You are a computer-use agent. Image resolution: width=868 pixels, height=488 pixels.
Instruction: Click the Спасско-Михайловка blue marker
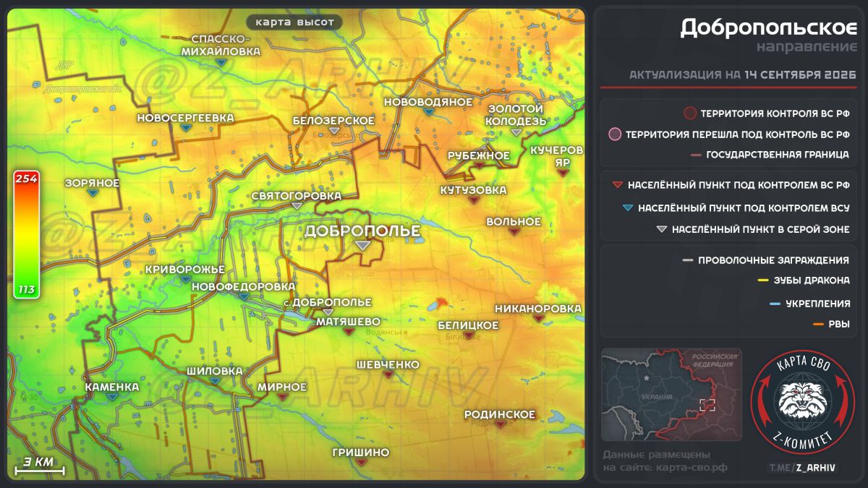(x=221, y=62)
